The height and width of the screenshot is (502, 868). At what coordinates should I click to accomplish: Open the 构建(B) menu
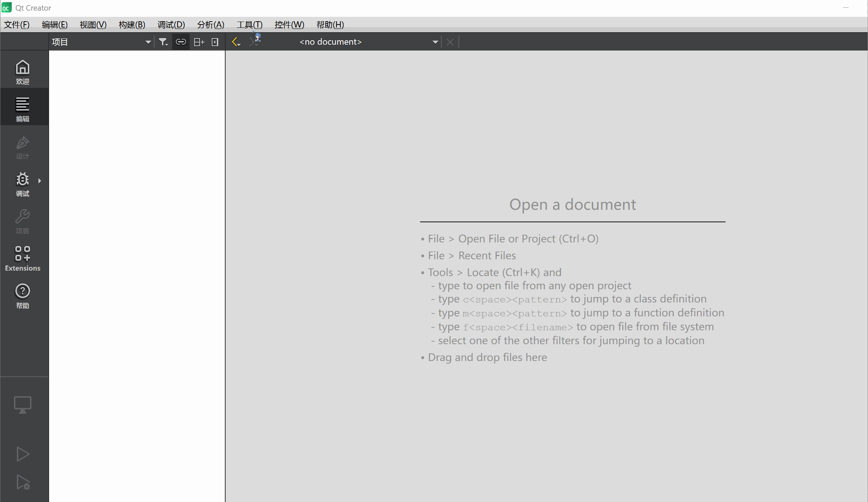pyautogui.click(x=132, y=25)
